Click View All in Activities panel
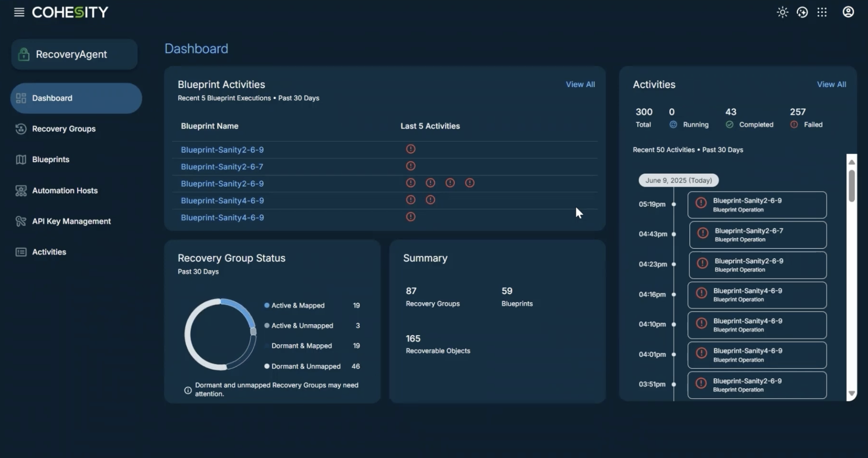The width and height of the screenshot is (868, 458). tap(831, 84)
